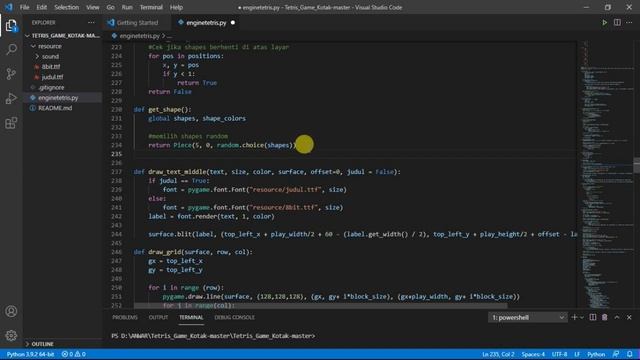
Task: Expand the OUTLINE section
Action: [62, 344]
